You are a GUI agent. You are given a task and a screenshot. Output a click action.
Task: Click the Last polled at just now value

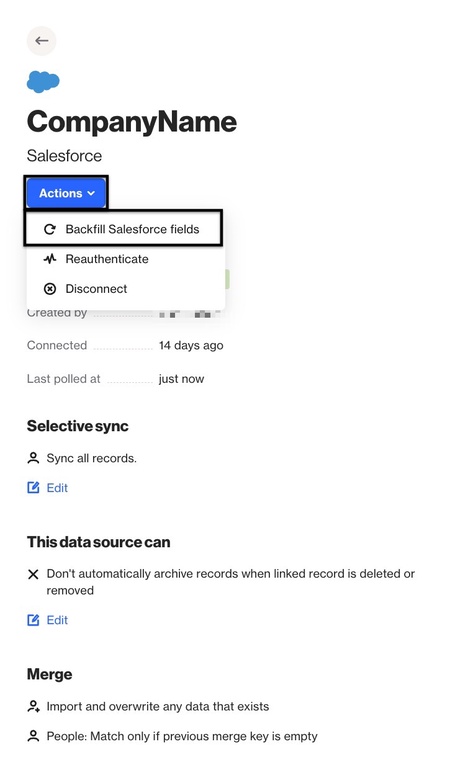[x=182, y=379]
